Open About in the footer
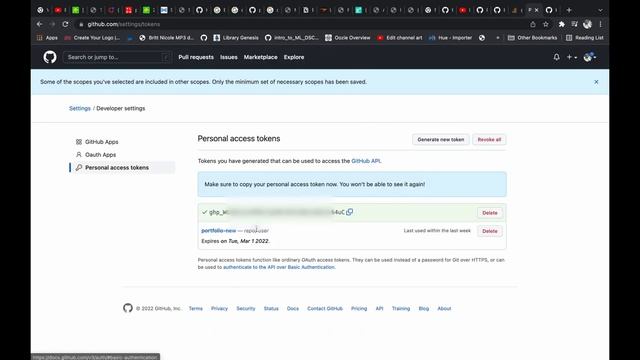Viewport: 640px width, 360px height. tap(444, 309)
